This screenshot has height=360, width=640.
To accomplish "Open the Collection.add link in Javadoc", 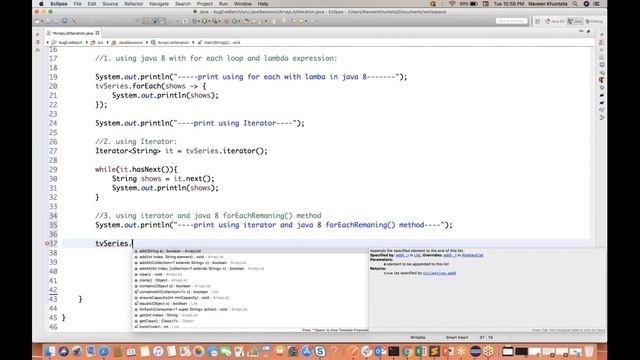I will [x=440, y=273].
